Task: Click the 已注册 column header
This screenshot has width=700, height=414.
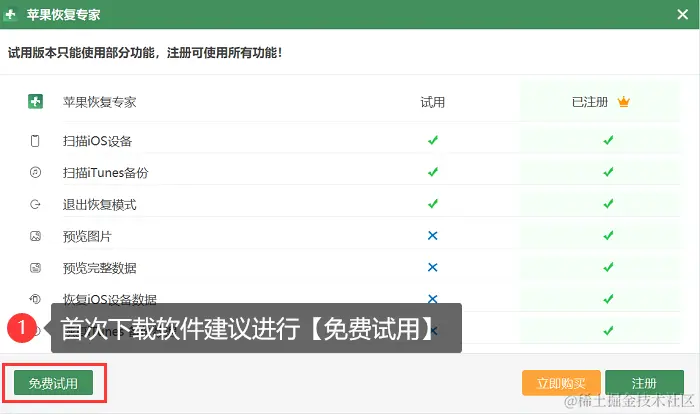Action: [x=590, y=102]
